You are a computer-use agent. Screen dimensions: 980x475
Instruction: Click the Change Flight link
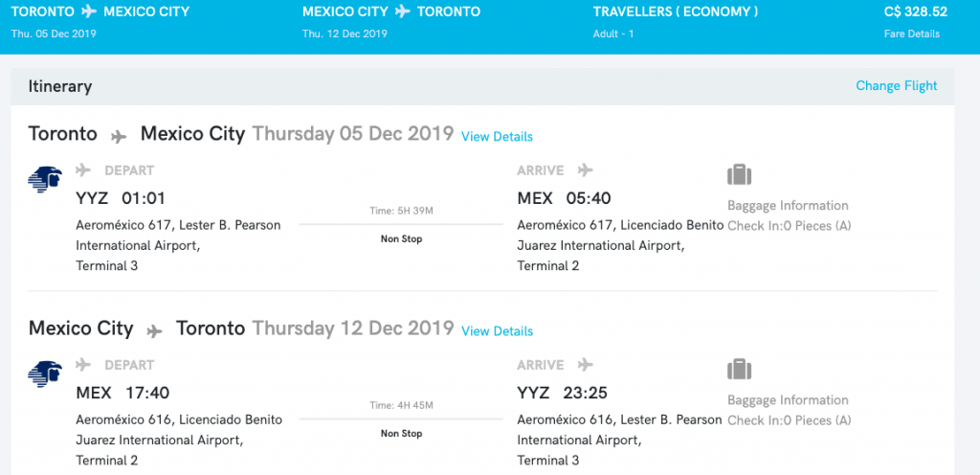tap(896, 85)
